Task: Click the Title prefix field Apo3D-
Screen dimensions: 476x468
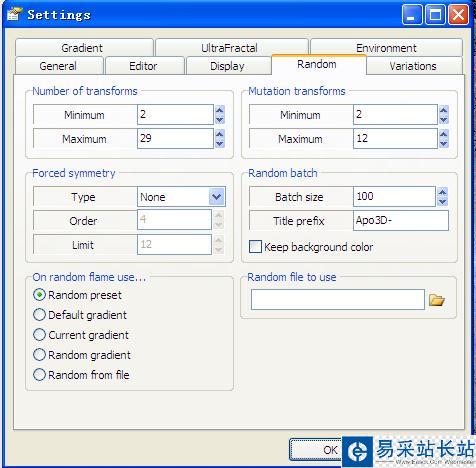Action: [x=401, y=221]
